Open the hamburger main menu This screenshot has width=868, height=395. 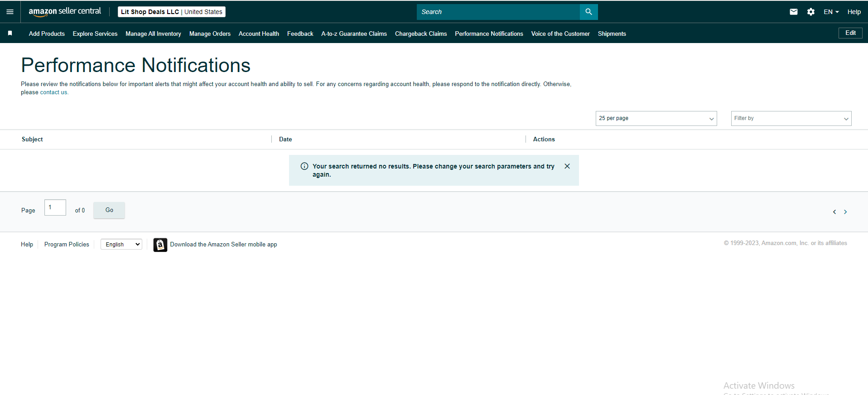pos(10,12)
